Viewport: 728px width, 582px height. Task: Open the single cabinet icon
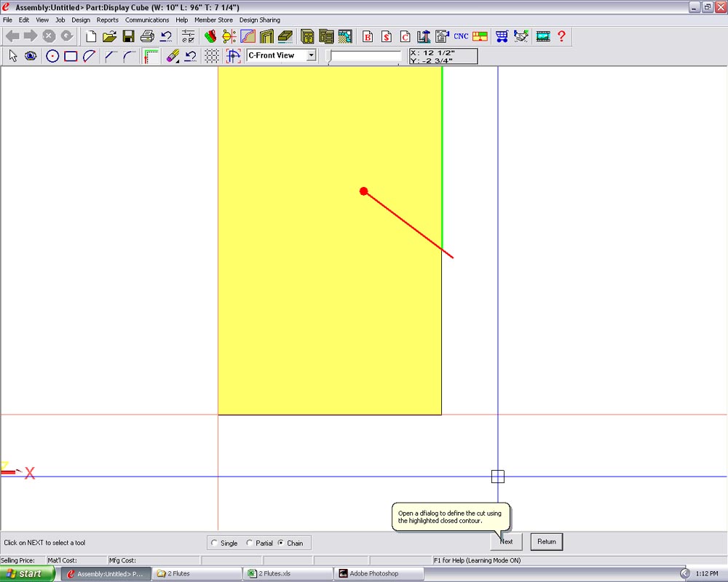(307, 36)
